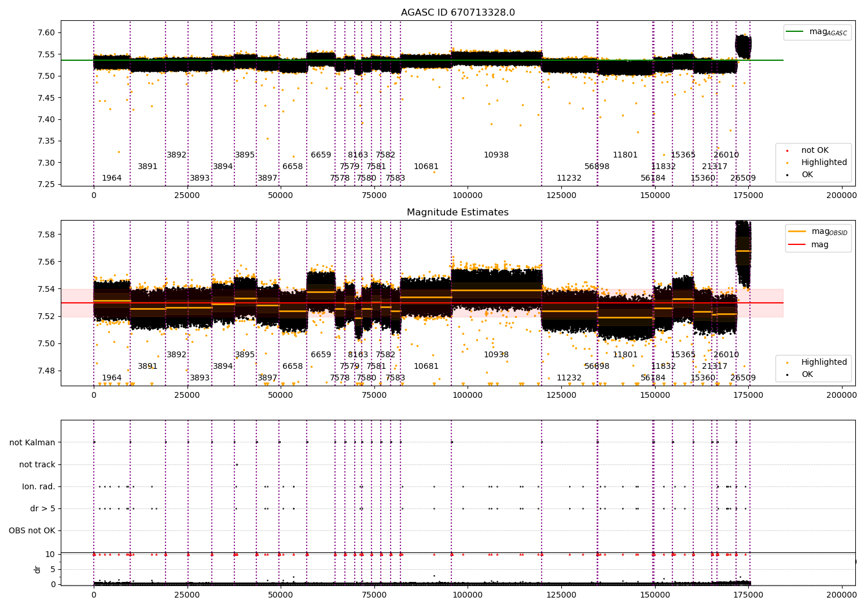
Task: Click x-axis tick 200000 under the bottom plot
Action: pos(841,595)
